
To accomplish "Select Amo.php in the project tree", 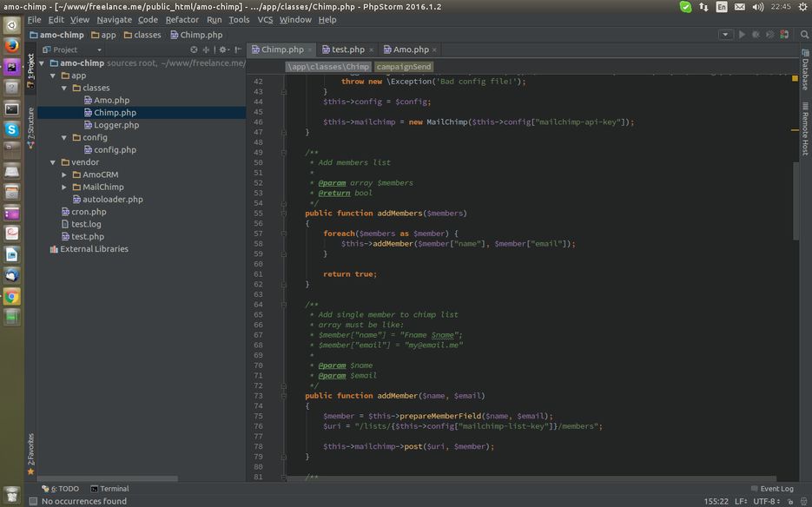I will tap(107, 100).
